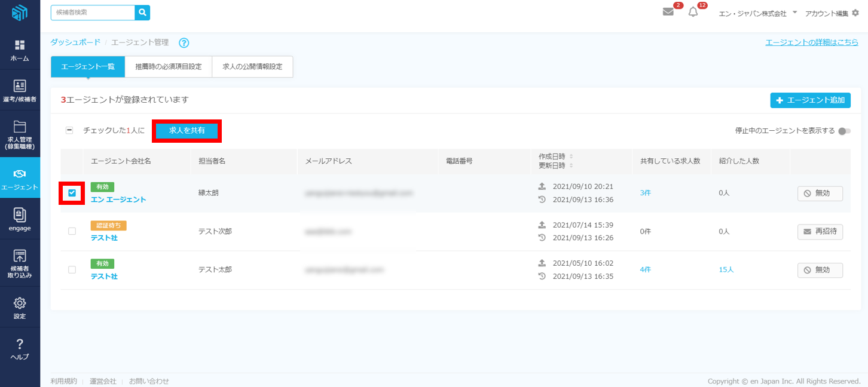
Task: Uncheck the エン エージェント row checkbox
Action: pyautogui.click(x=72, y=193)
